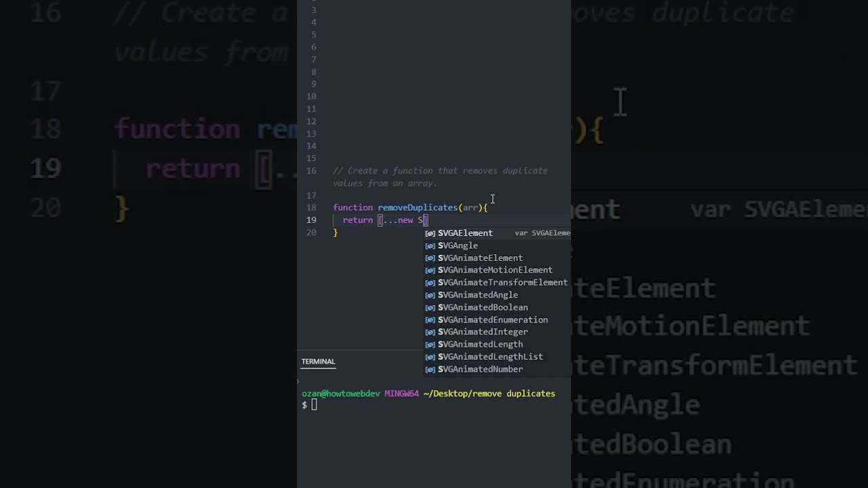Click variable icon beside SVGAnimatedNumber
Image resolution: width=868 pixels, height=488 pixels.
coord(430,369)
